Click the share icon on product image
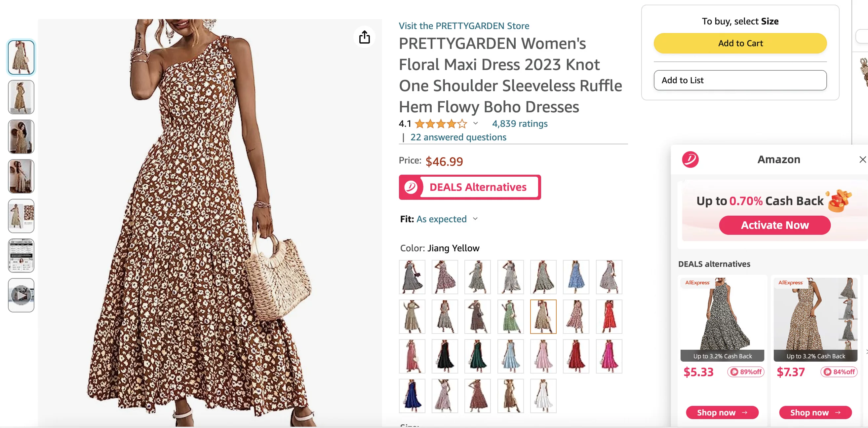 coord(364,37)
